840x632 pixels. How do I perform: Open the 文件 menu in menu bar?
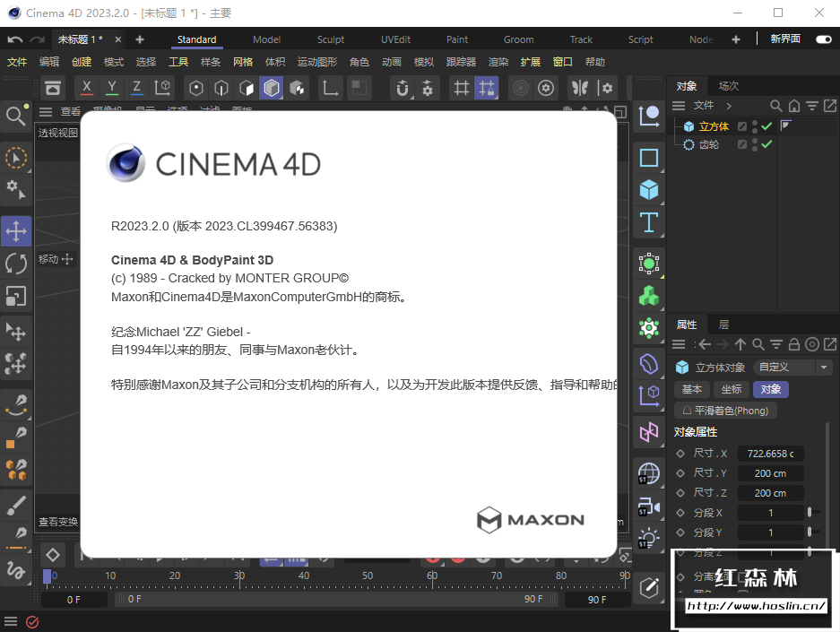pos(17,62)
